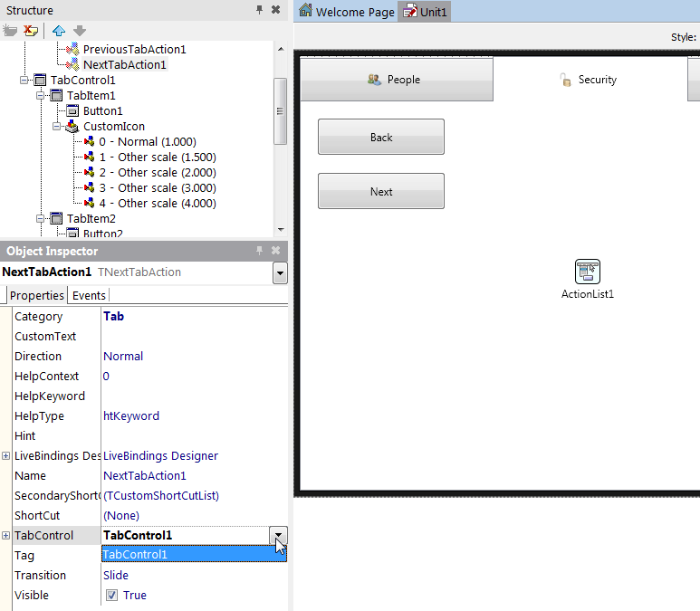700x611 pixels.
Task: Switch to the Events tab
Action: [x=89, y=295]
